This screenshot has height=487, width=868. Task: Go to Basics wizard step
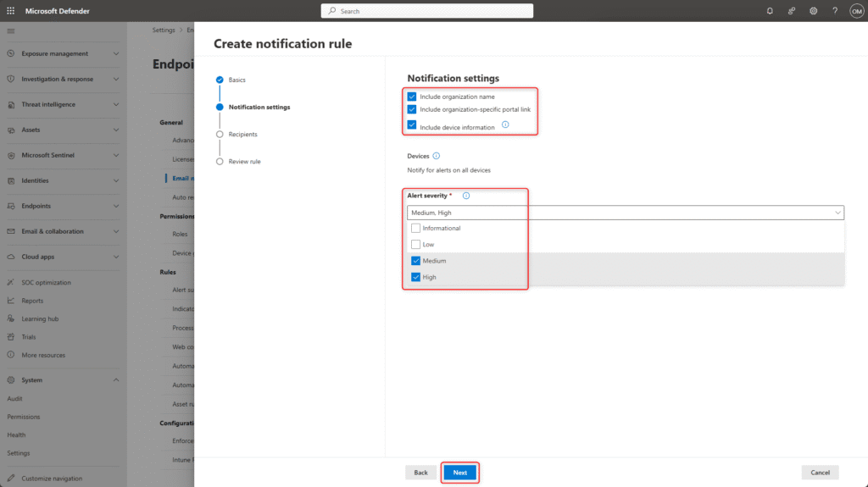point(236,80)
